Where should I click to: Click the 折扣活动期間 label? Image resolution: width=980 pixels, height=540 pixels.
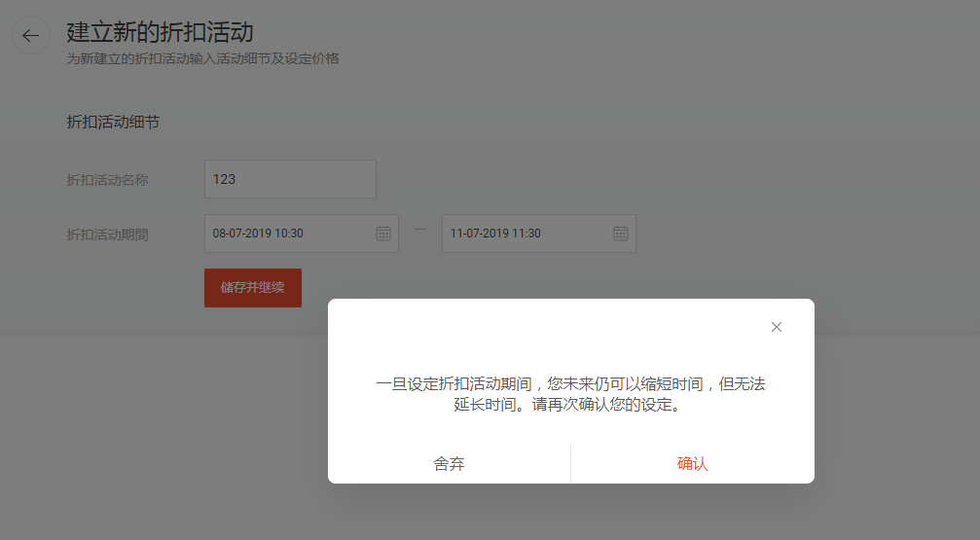(x=107, y=234)
